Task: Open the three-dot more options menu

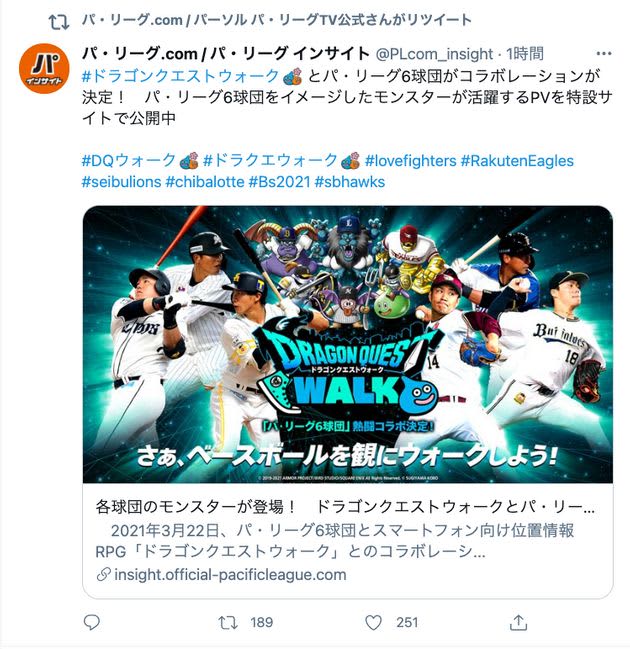Action: (604, 53)
